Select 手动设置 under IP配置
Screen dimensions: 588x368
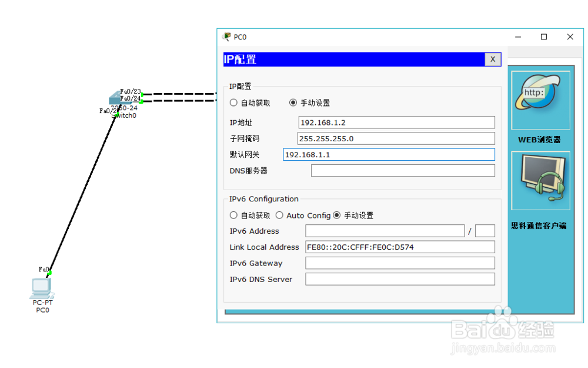coord(293,102)
